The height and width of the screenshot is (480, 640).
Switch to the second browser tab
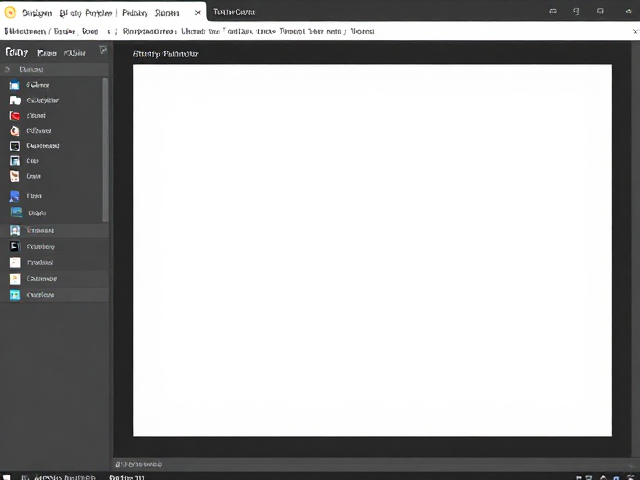point(234,12)
